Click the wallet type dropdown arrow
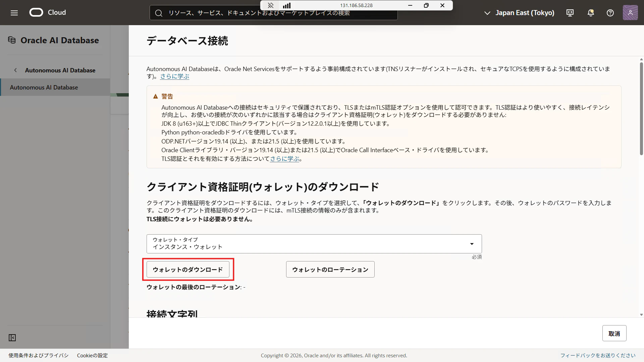The width and height of the screenshot is (644, 362). (472, 244)
